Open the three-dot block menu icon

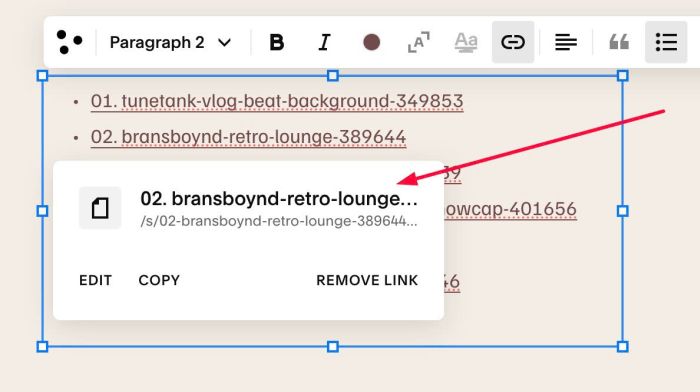[x=69, y=42]
